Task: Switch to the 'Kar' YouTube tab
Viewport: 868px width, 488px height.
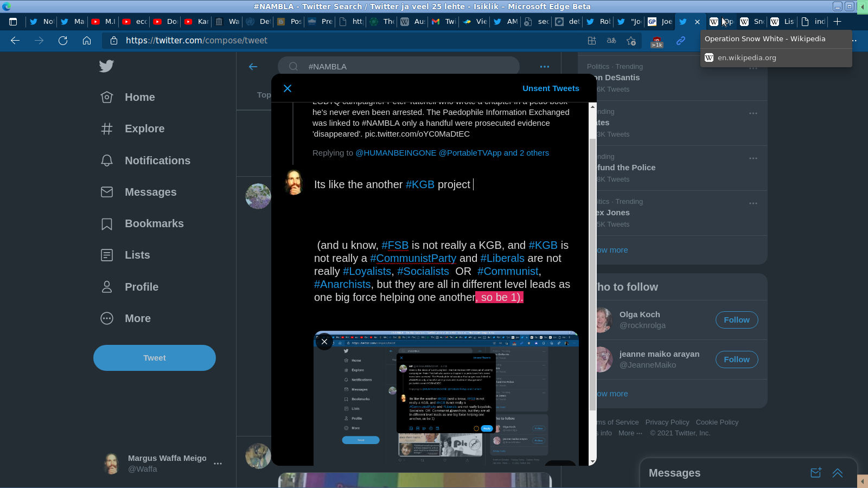Action: [196, 22]
